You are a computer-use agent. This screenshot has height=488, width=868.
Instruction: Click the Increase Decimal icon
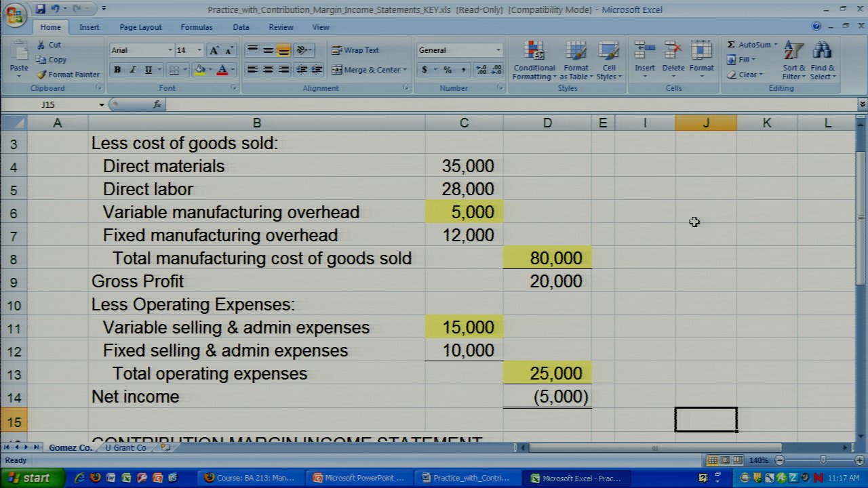pos(481,70)
